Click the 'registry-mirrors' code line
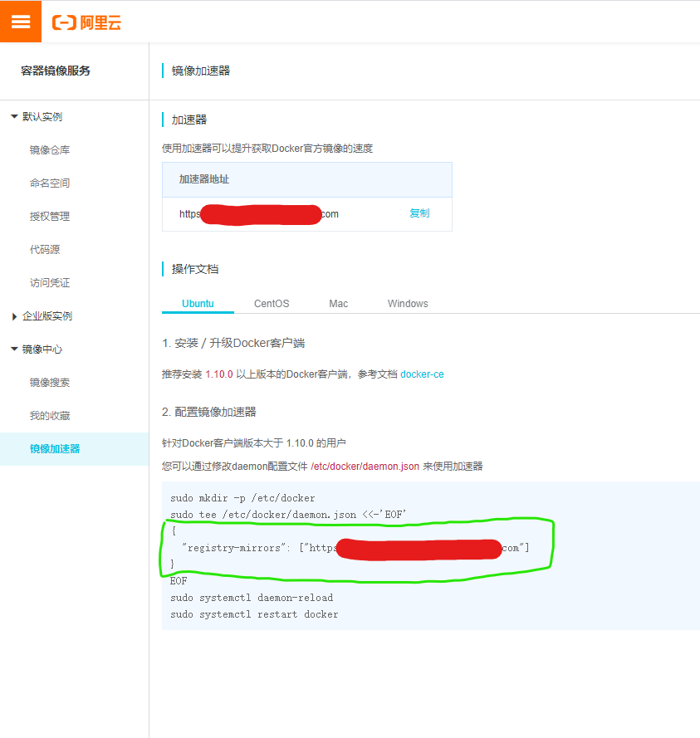The height and width of the screenshot is (738, 700). tap(356, 548)
